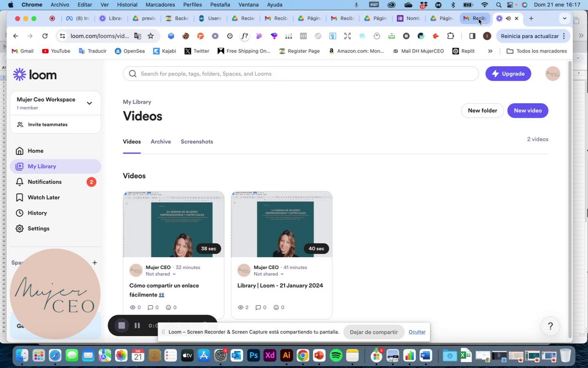Toggle the Chrome side panel
This screenshot has width=588, height=368.
(x=472, y=36)
